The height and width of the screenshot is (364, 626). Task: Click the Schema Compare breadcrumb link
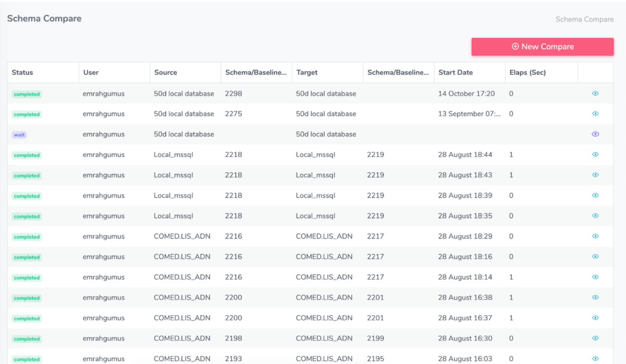click(x=584, y=19)
